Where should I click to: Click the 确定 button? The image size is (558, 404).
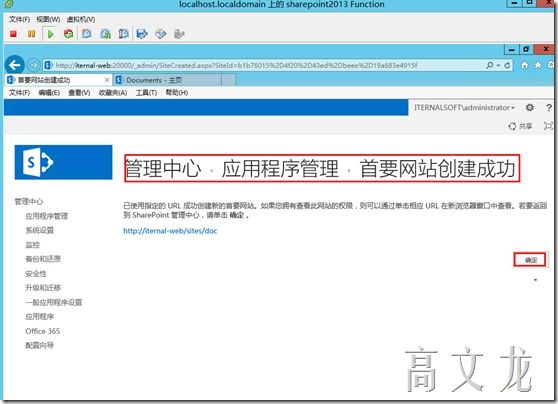tap(530, 259)
